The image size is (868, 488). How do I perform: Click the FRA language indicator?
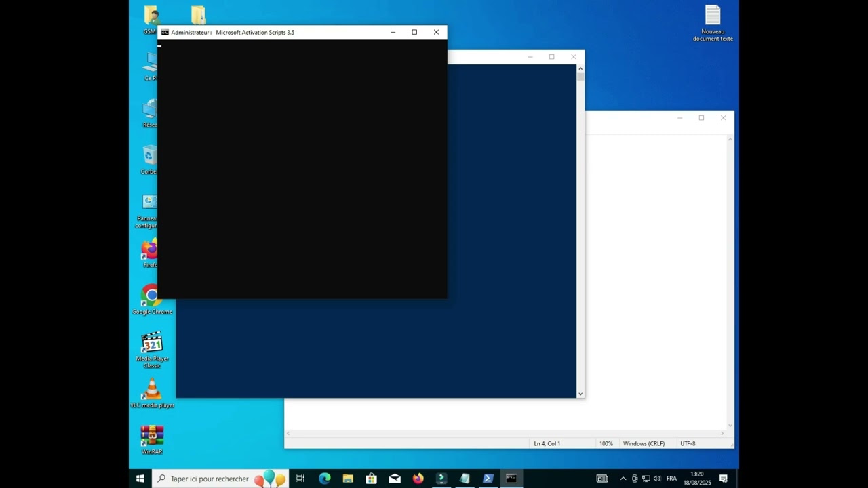coord(671,479)
